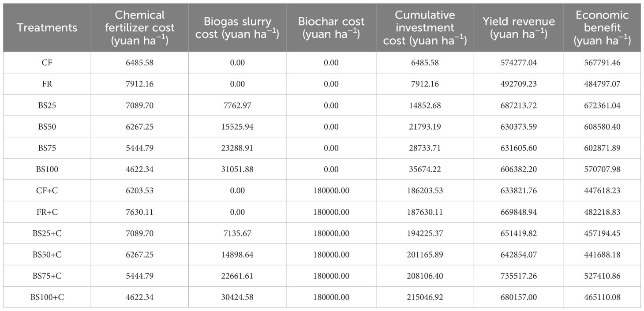
Task: Select the Chemical fertilizer cost header
Action: point(140,27)
